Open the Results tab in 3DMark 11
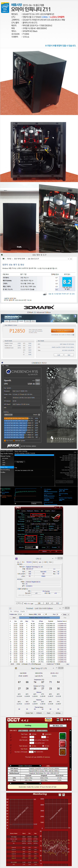 (21, 321)
